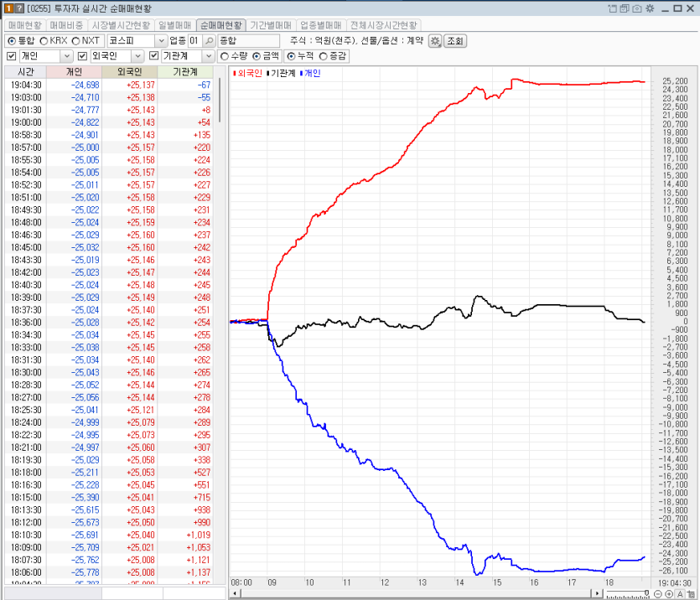Screen dimensions: 700x600
Task: Click the chart horizontal scrollbar track
Action: click(x=416, y=593)
